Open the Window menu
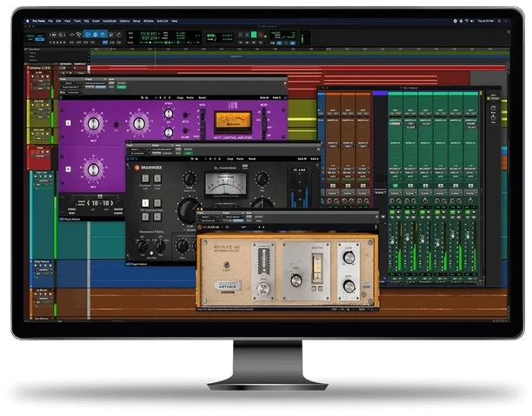 point(149,21)
